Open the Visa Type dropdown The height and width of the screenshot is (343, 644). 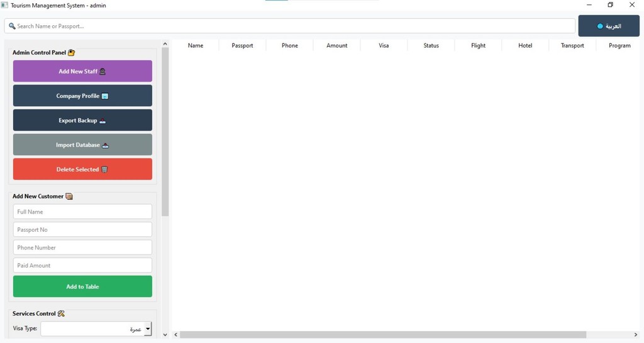click(96, 329)
